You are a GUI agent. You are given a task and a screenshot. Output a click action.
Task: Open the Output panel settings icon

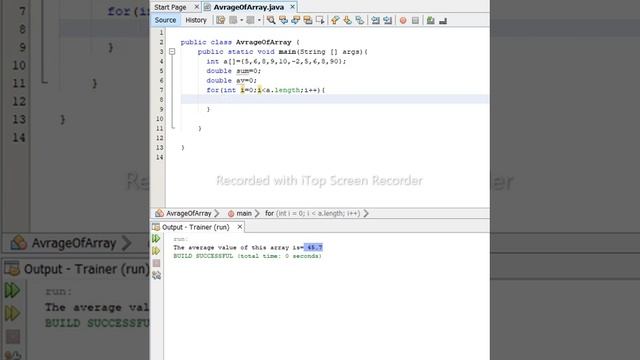[156, 276]
